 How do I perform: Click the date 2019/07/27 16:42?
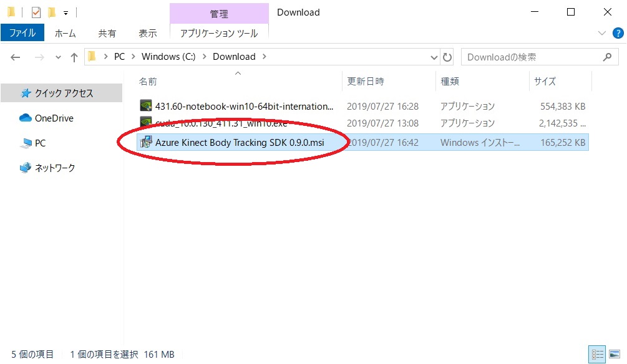pyautogui.click(x=382, y=142)
